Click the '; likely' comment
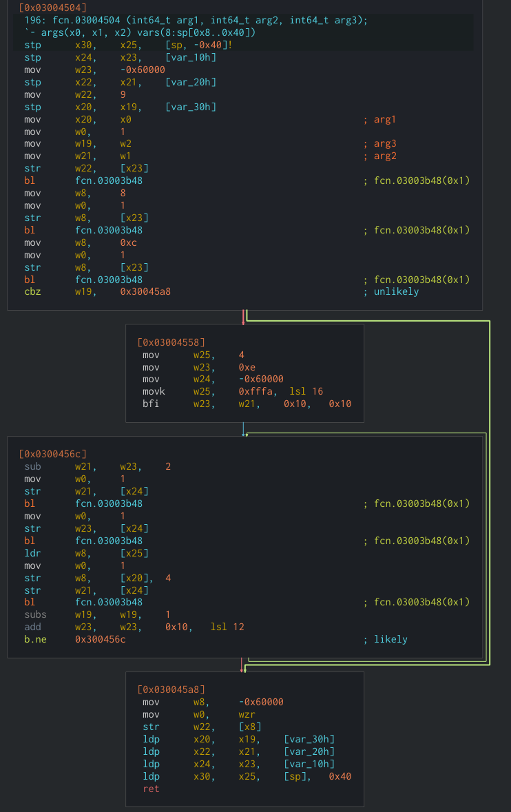 point(385,640)
